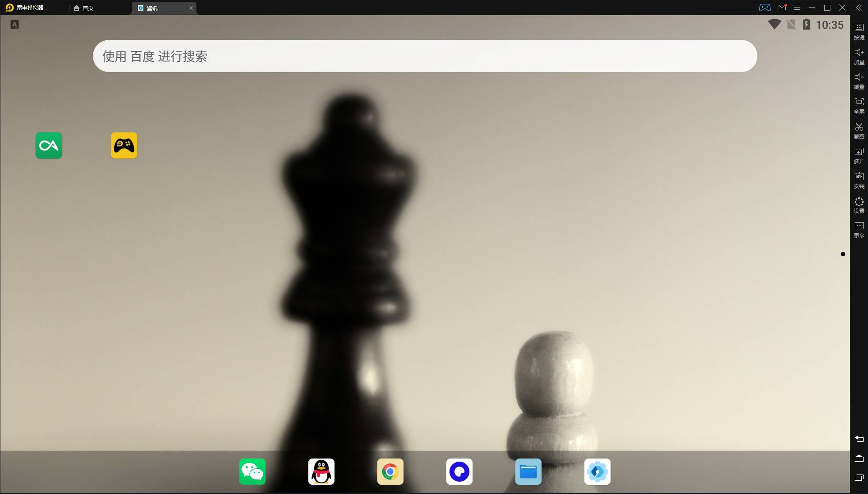Click the Android back button
Screen dimensions: 868x494
(859, 439)
